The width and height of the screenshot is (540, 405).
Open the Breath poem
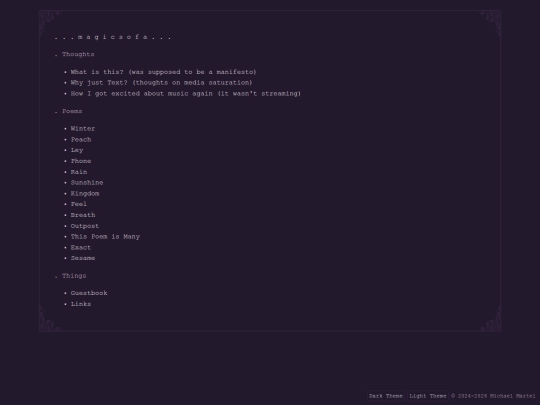83,215
